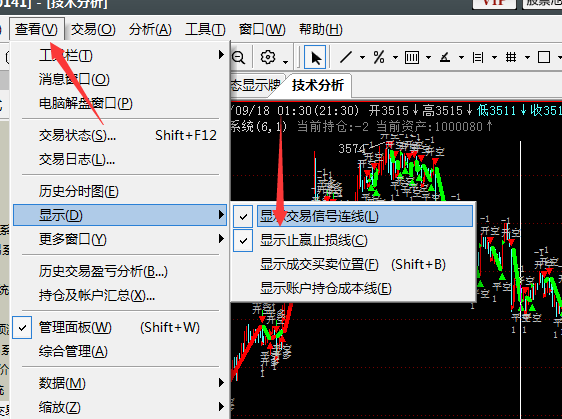The width and height of the screenshot is (562, 419).
Task: Open 历史分时图(E) menu entry
Action: pos(120,191)
